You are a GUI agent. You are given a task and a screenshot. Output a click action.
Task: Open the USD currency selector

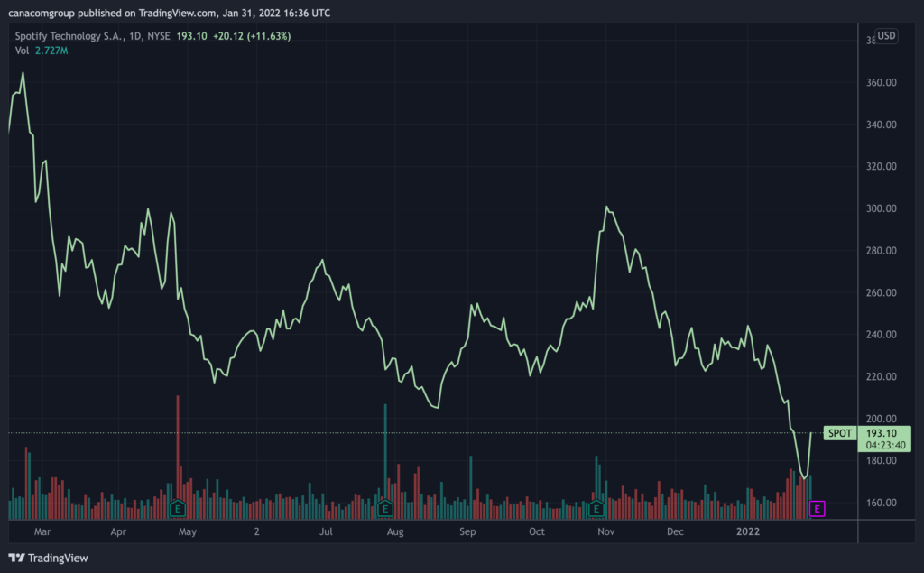886,35
